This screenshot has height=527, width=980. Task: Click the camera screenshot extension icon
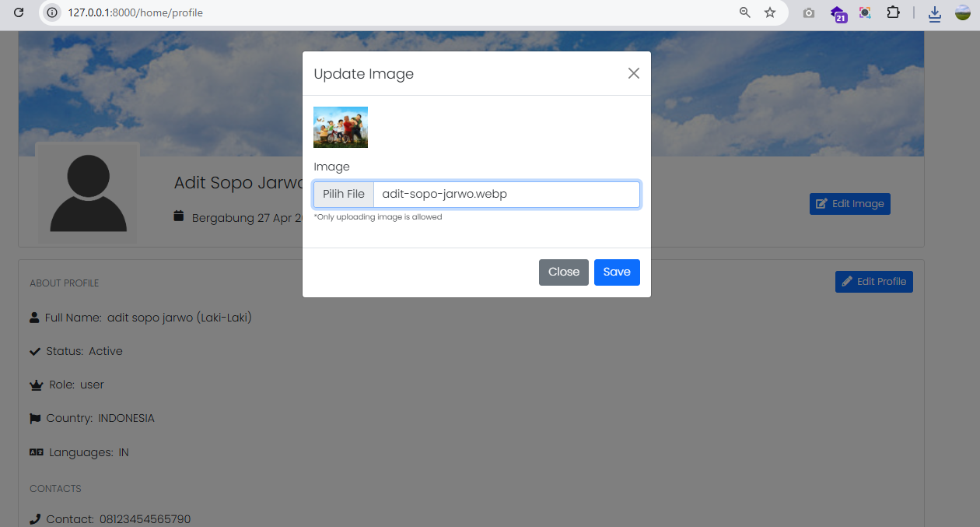(809, 12)
